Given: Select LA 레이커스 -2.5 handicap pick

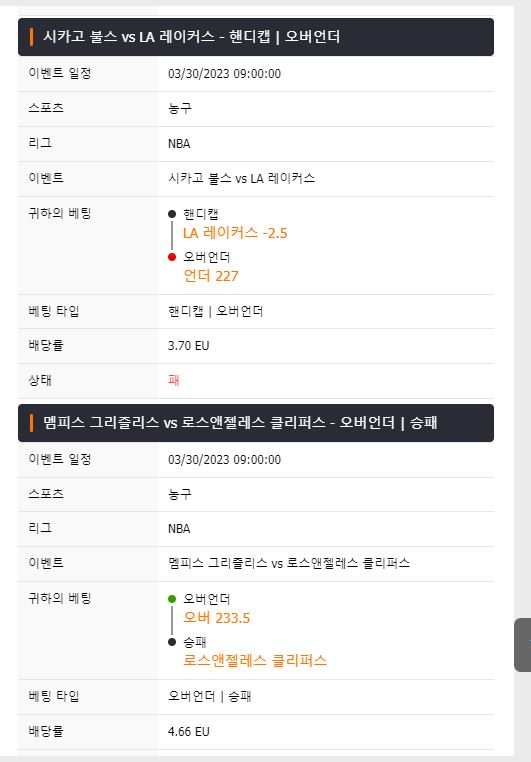Looking at the screenshot, I should 235,233.
